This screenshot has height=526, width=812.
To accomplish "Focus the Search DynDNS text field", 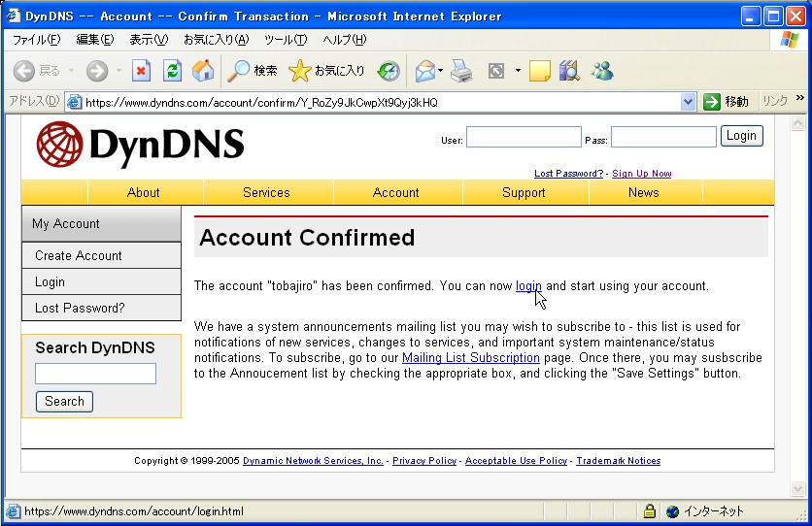I will [x=95, y=374].
